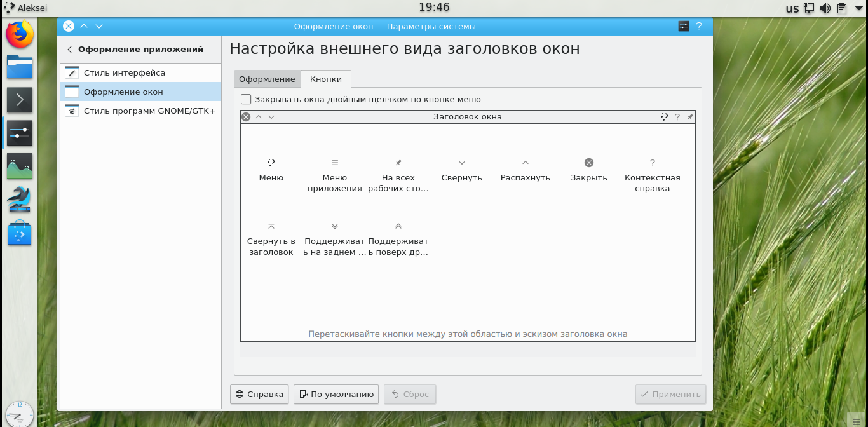Select the Поддерживать поверх других icon
The width and height of the screenshot is (868, 427).
click(x=398, y=226)
